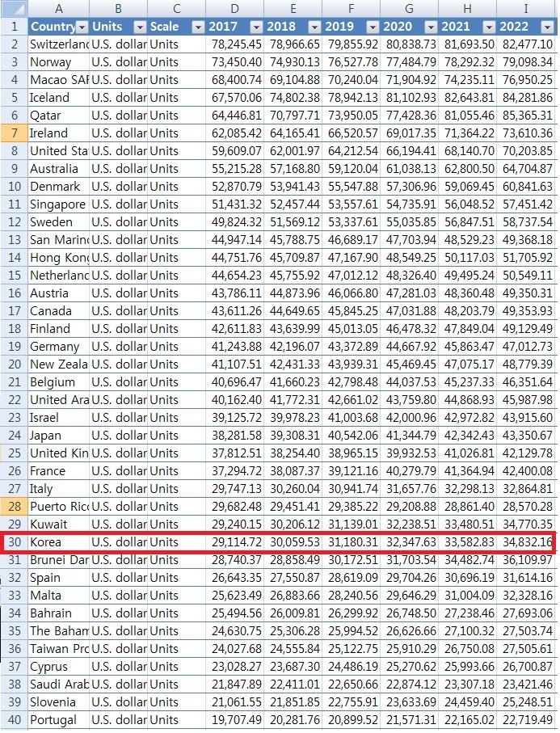Click the Korea country cell

pyautogui.click(x=59, y=542)
